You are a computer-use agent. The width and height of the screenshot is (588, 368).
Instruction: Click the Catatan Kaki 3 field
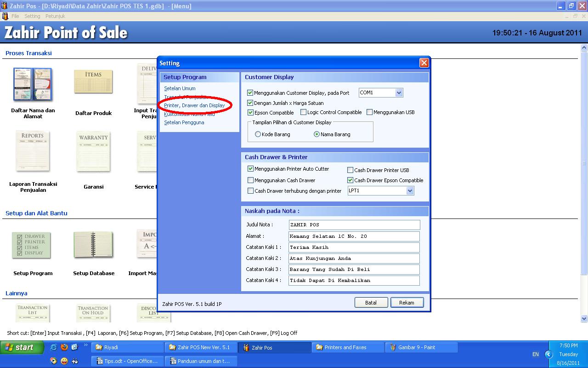tap(354, 269)
